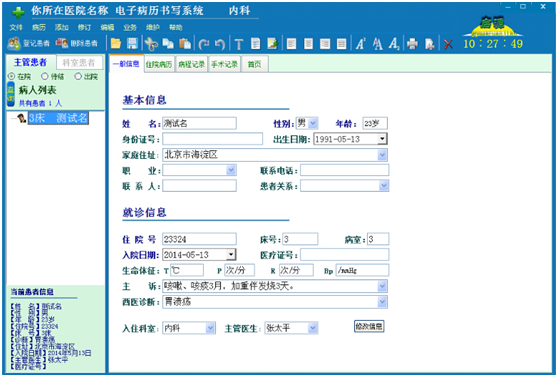Click the printer icon in toolbar
Image resolution: width=558 pixels, height=377 pixels.
click(412, 44)
